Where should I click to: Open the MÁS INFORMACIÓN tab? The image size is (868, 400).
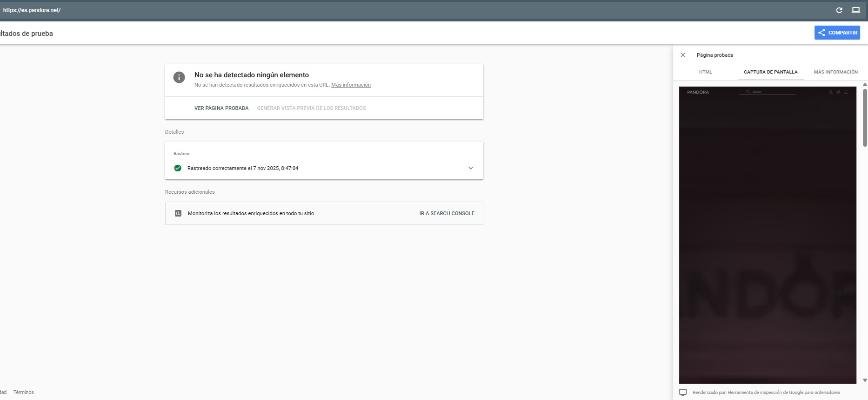(x=835, y=72)
